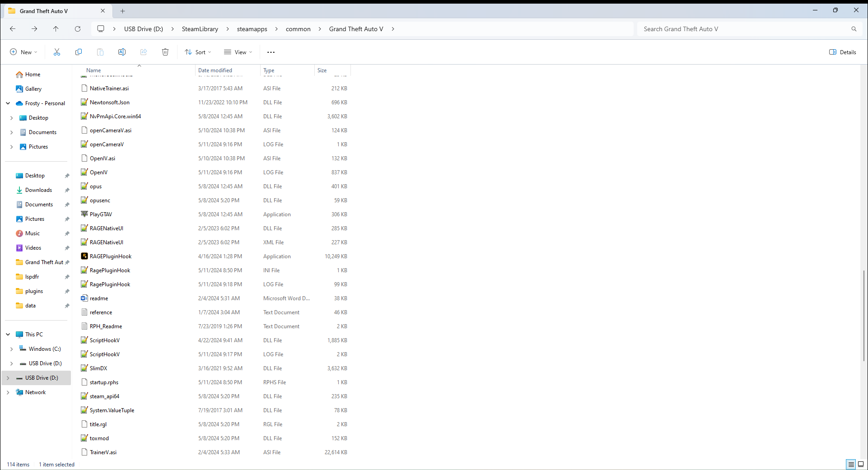Select the OpenIV.asi file
The width and height of the screenshot is (868, 470).
tap(103, 158)
